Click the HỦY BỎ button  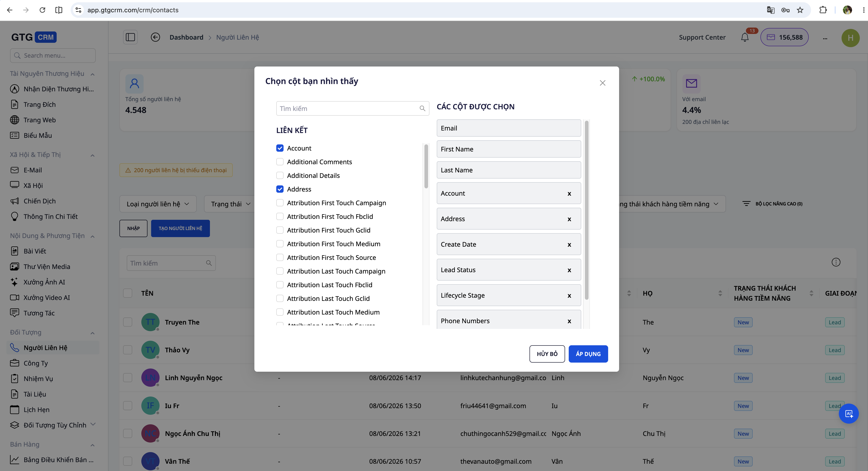pos(547,354)
